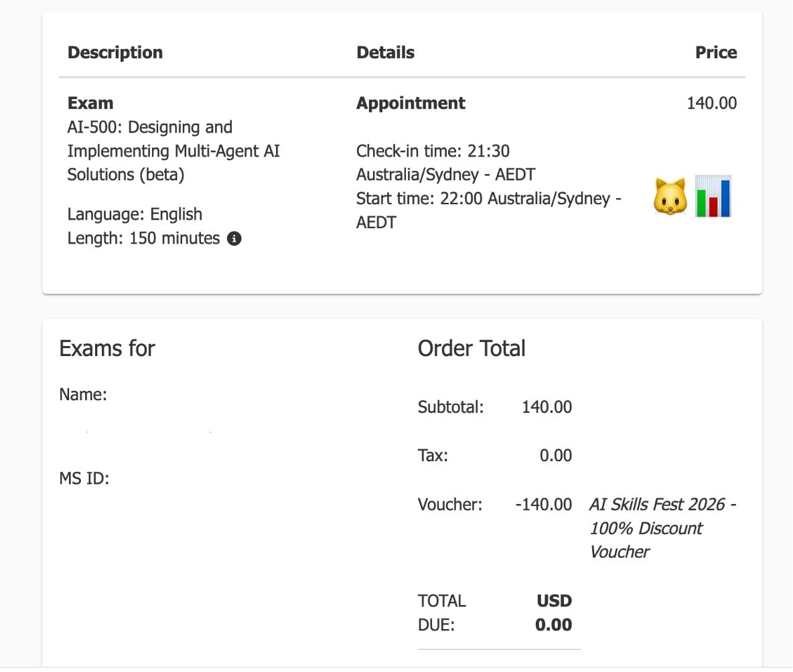Screen dimensions: 793x672
Task: Click the AI Skills Fest 2026 voucher description
Action: (x=662, y=528)
